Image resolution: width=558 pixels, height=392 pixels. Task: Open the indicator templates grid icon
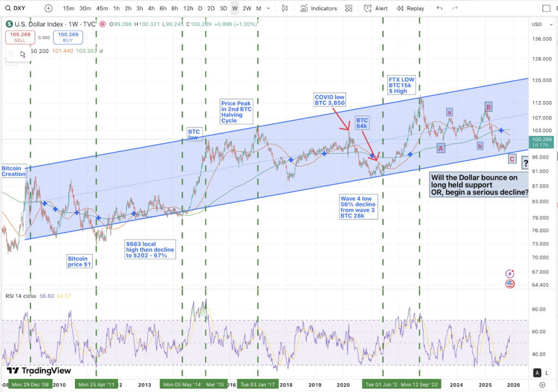coord(349,8)
